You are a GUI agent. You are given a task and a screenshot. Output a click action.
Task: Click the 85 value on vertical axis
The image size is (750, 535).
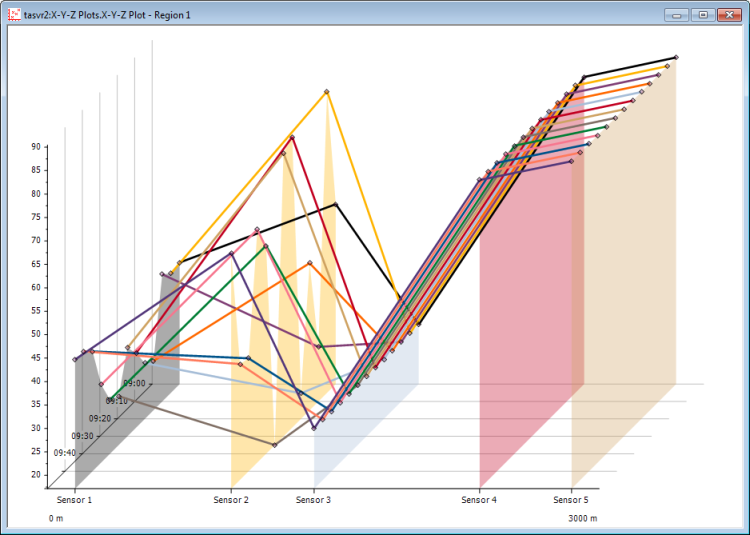(x=36, y=170)
